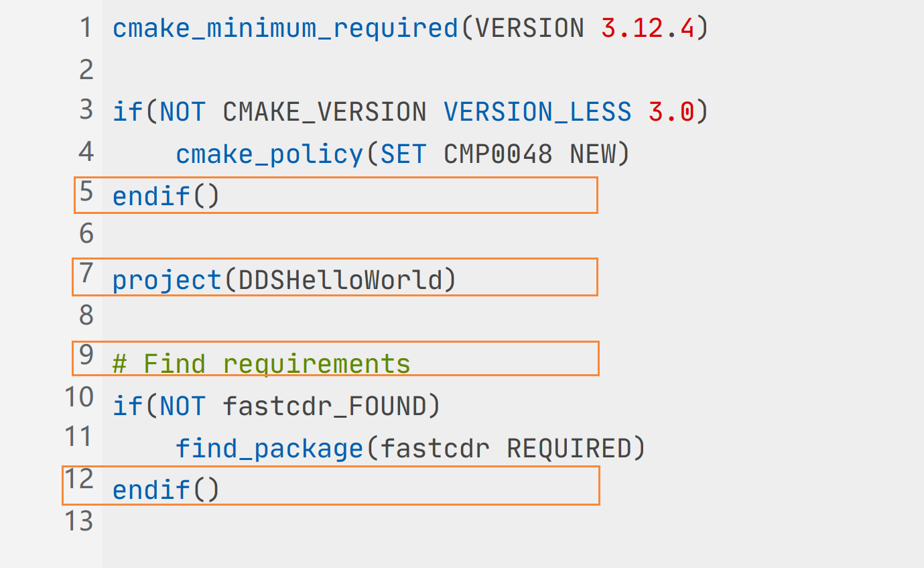The height and width of the screenshot is (568, 924).
Task: Click the VERSION_LESS keyword
Action: click(537, 112)
